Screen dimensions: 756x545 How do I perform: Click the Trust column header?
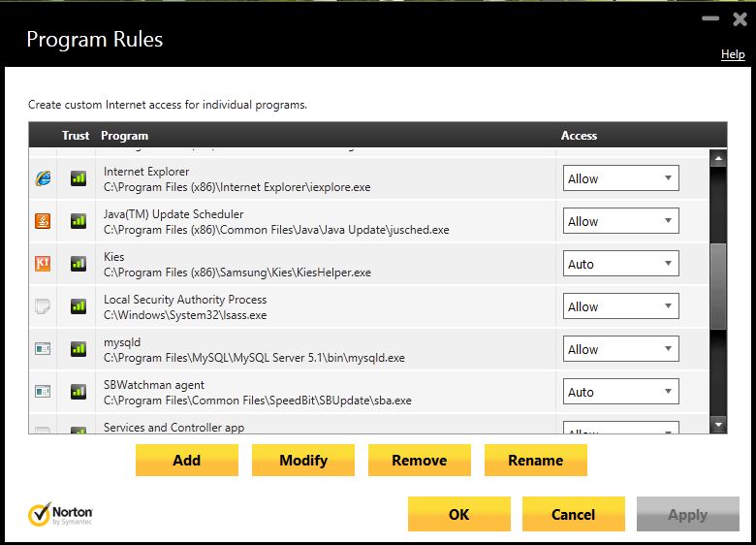click(x=76, y=136)
